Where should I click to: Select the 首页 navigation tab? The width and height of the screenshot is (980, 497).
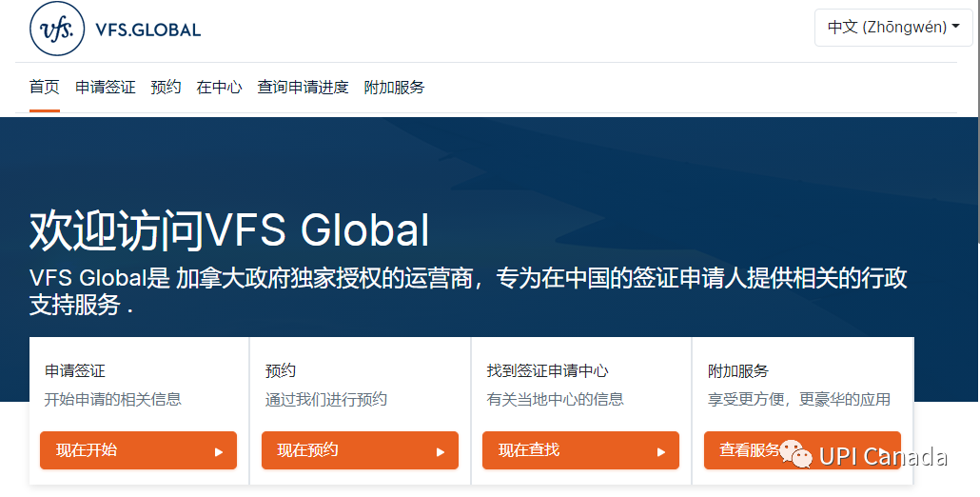45,87
